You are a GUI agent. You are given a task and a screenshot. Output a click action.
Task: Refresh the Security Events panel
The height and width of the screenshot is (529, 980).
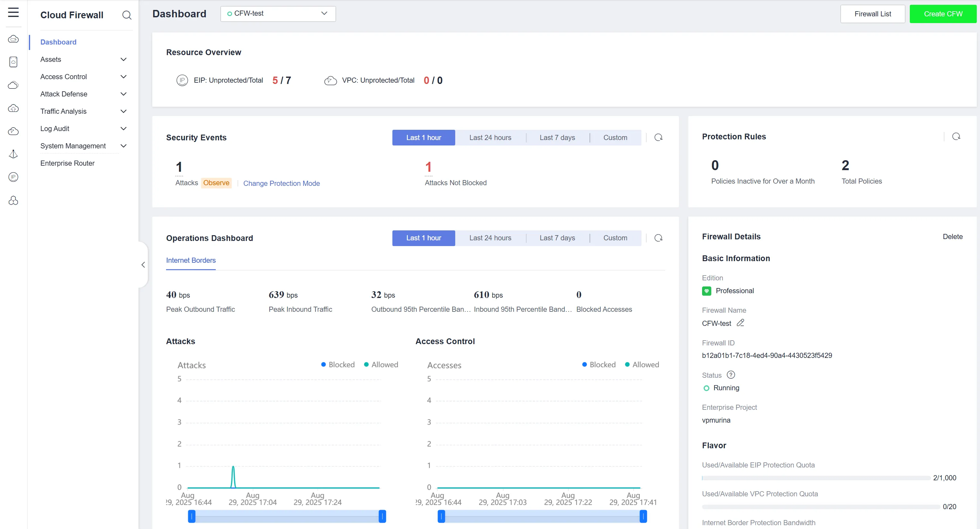click(658, 138)
